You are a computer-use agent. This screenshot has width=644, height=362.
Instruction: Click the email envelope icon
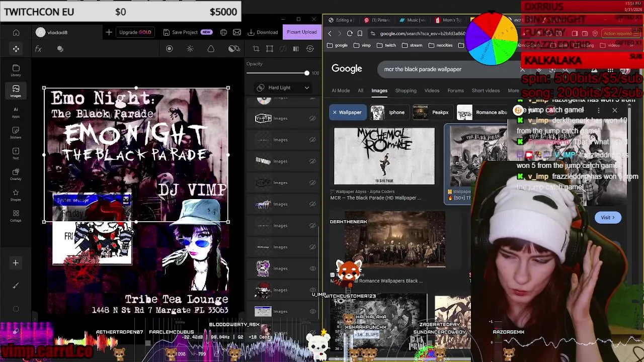[237, 32]
